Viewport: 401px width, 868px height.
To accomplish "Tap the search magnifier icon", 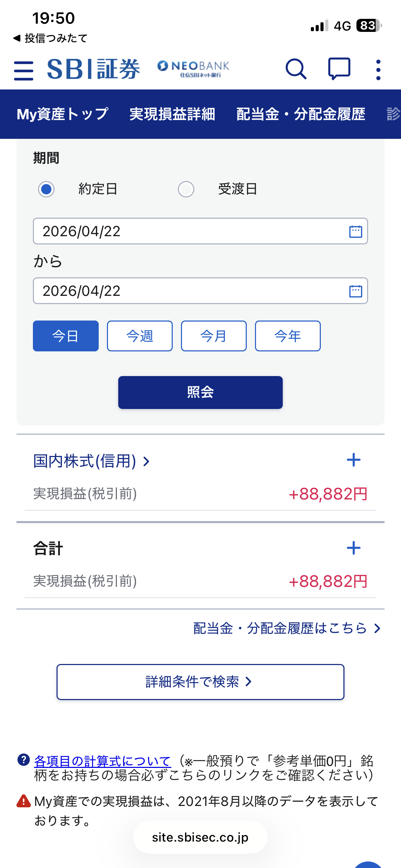I will [295, 69].
